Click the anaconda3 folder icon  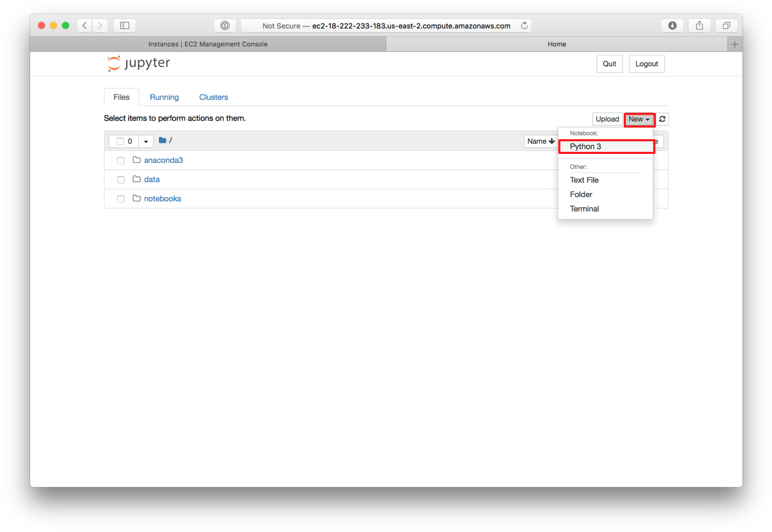point(137,160)
